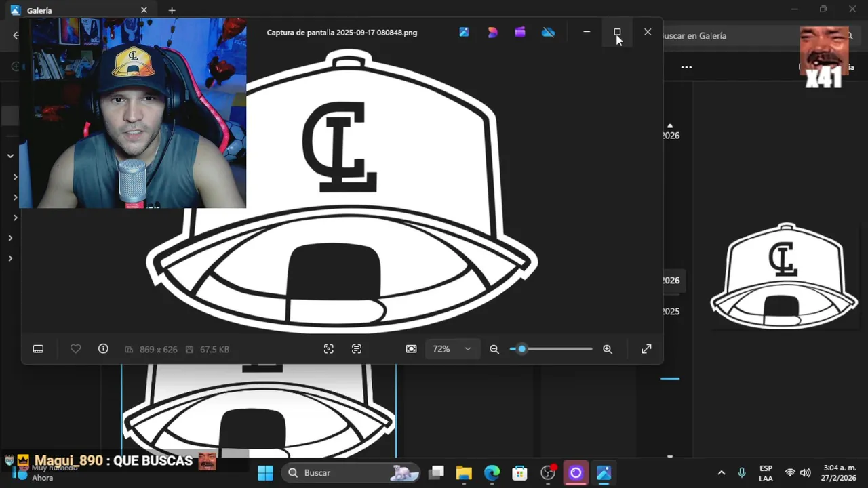Open the three-dots more options menu in Gallery
868x488 pixels.
tap(686, 67)
